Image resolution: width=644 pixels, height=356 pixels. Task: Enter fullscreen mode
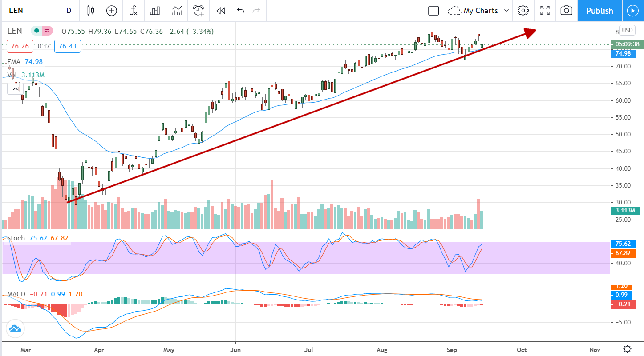pos(545,11)
